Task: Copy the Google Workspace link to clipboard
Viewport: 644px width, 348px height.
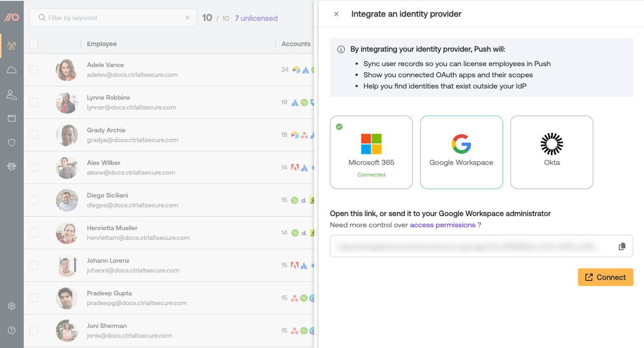Action: pyautogui.click(x=622, y=246)
